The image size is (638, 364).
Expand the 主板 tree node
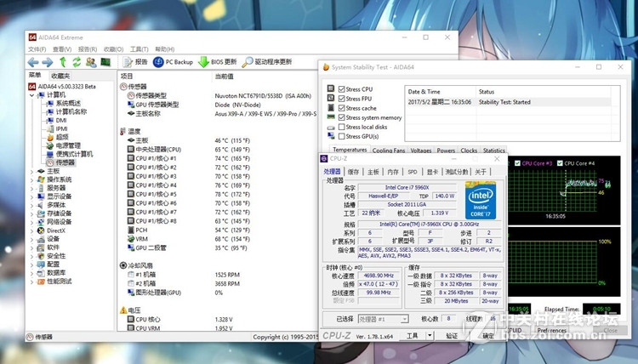(32, 171)
